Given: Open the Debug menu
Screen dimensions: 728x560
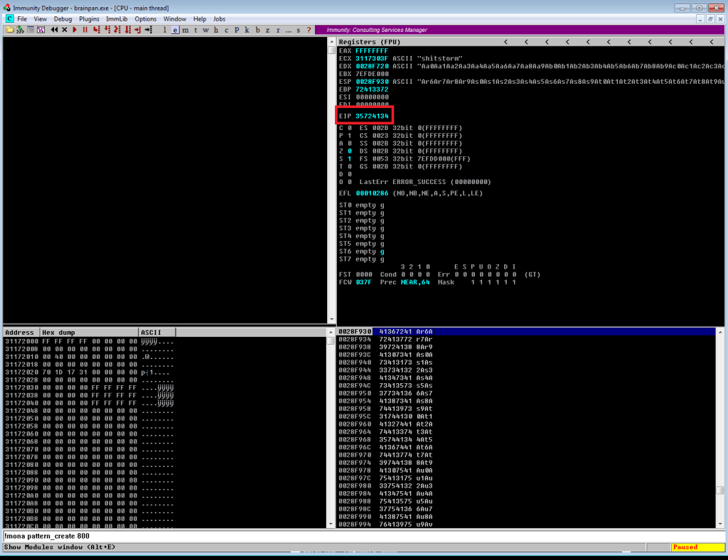Looking at the screenshot, I should [x=63, y=18].
